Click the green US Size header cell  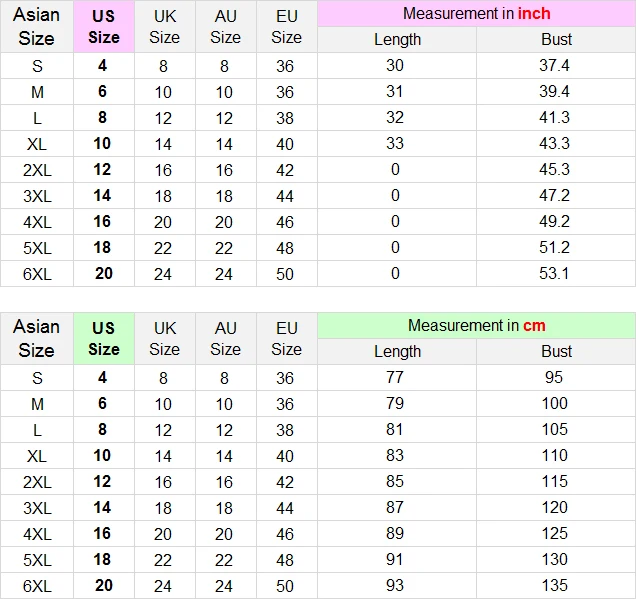coord(104,339)
